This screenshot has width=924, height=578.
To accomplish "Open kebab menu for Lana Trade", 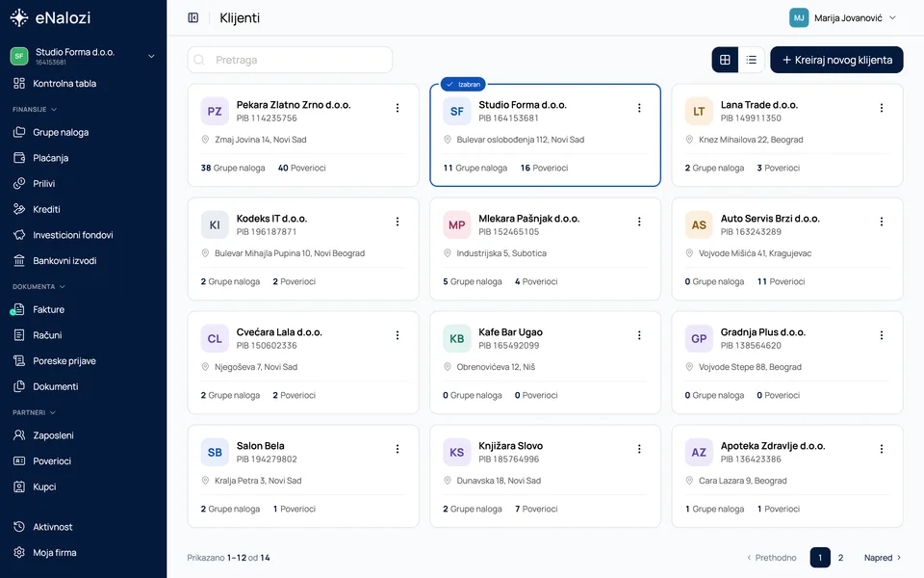I will [882, 108].
